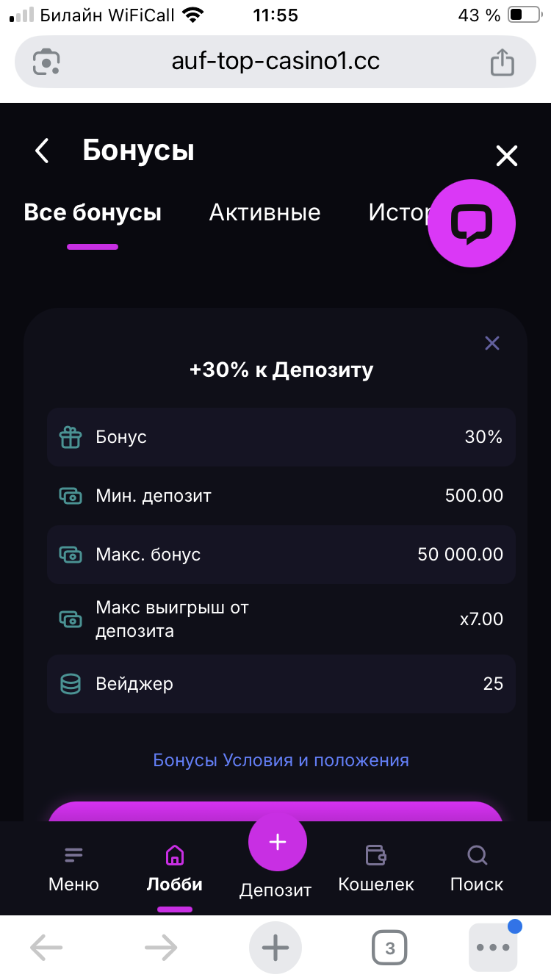Switch to the Активные tab
The width and height of the screenshot is (551, 980).
(x=264, y=213)
